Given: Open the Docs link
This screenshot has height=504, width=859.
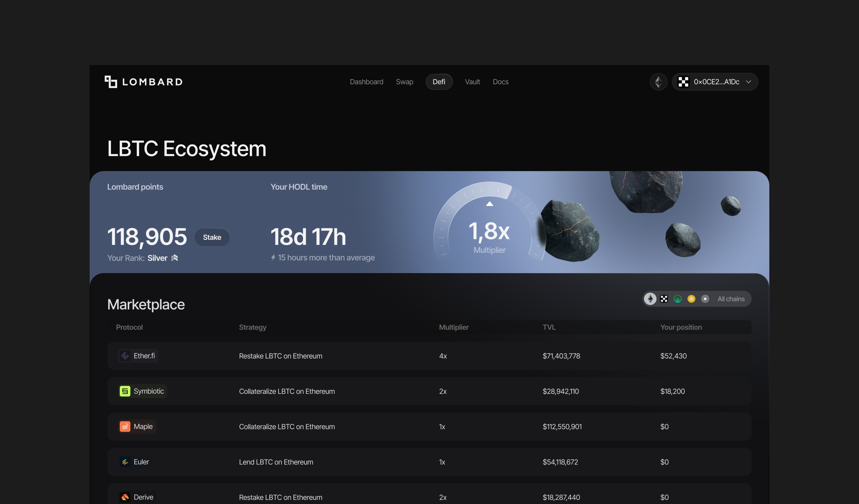Looking at the screenshot, I should click(x=500, y=82).
